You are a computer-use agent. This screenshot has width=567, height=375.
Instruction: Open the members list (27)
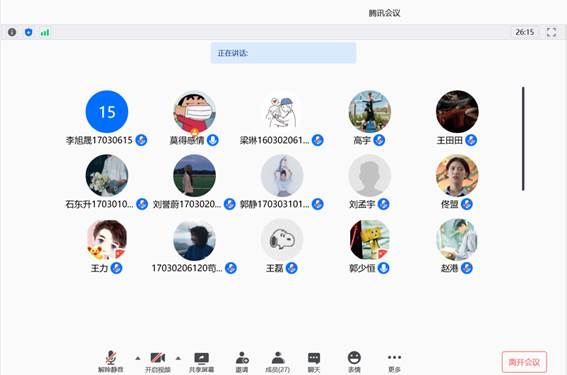pyautogui.click(x=278, y=362)
